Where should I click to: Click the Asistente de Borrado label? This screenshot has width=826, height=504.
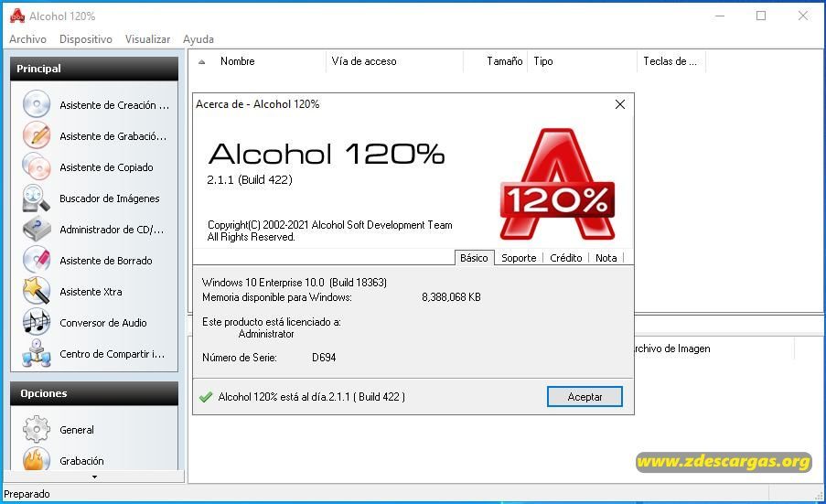pyautogui.click(x=106, y=260)
